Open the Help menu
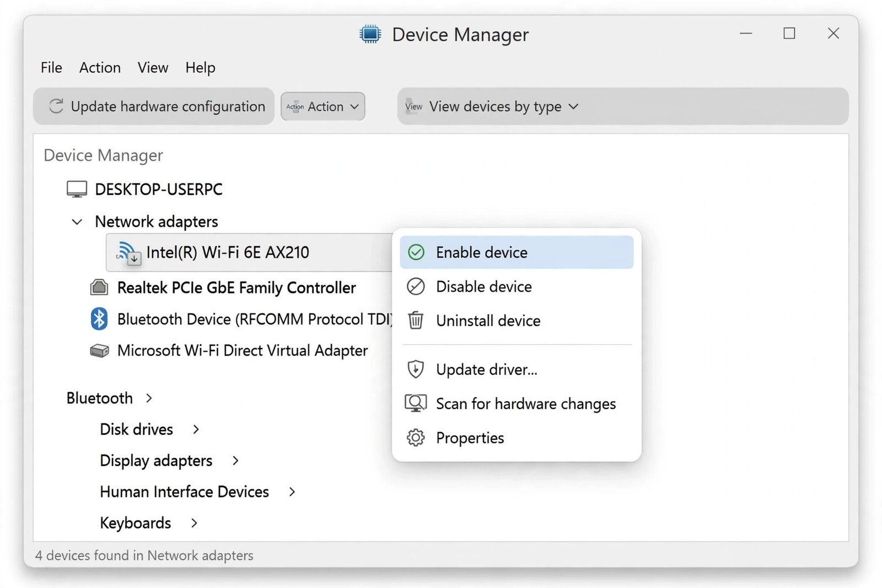 pos(200,68)
